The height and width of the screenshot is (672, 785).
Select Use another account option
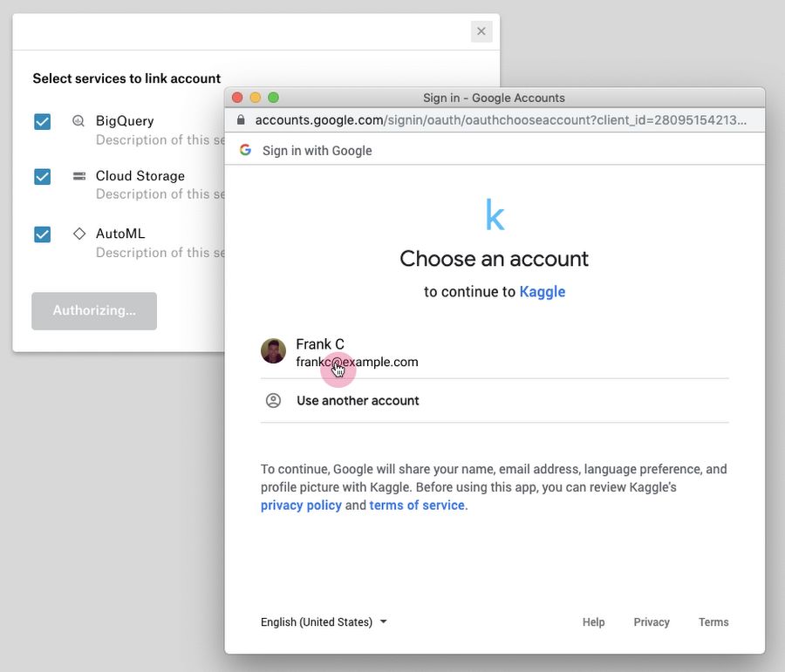coord(358,401)
